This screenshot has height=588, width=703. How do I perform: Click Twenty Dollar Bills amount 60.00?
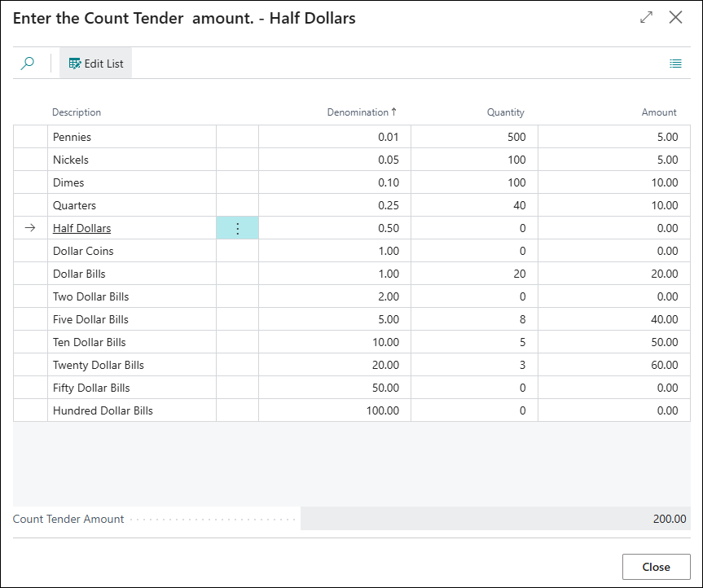point(665,365)
